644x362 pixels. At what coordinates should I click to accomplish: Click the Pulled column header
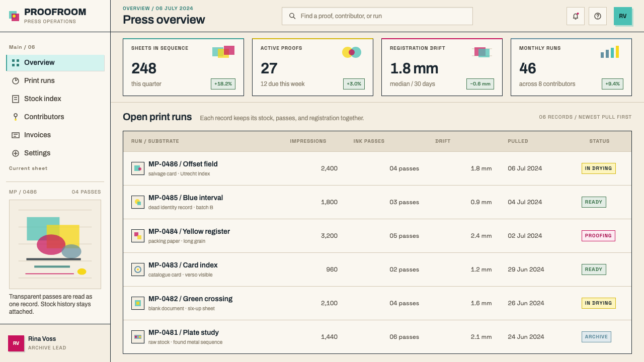pos(518,141)
